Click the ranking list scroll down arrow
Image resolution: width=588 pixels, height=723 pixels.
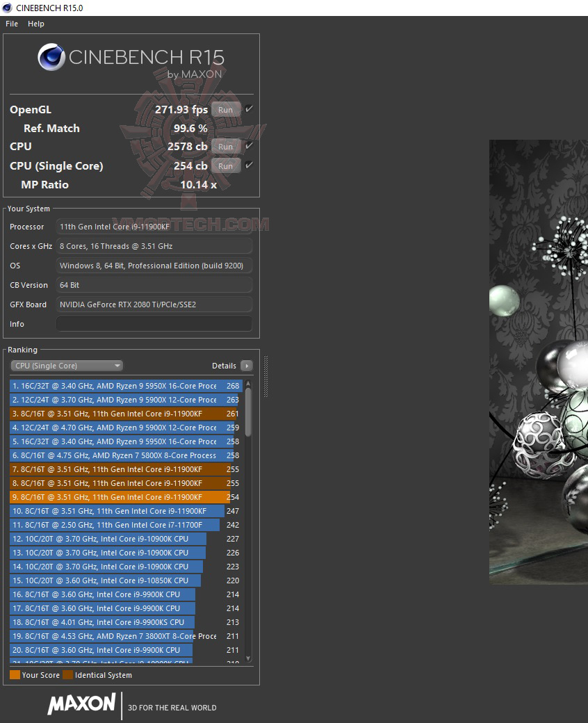tap(248, 658)
